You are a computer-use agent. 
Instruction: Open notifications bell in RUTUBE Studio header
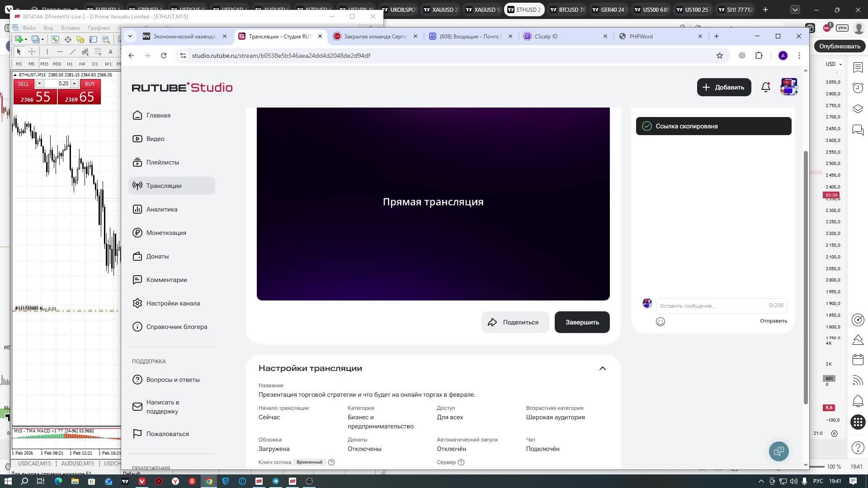pos(766,87)
